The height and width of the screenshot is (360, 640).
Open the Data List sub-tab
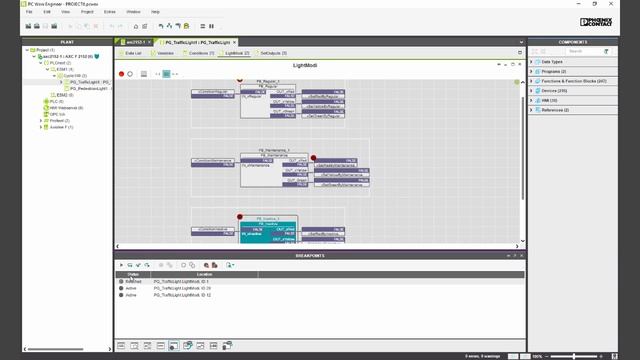pyautogui.click(x=130, y=53)
